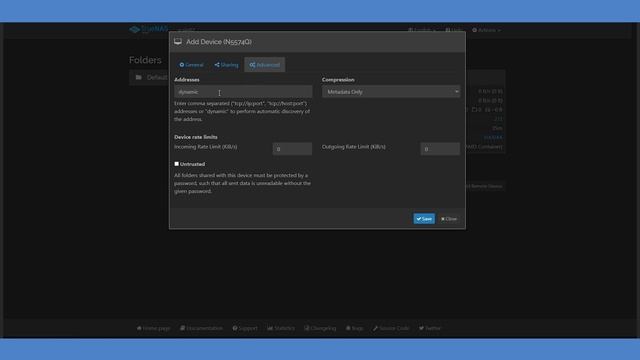Click the book icon beside Documentation
This screenshot has width=640, height=360.
pos(182,328)
